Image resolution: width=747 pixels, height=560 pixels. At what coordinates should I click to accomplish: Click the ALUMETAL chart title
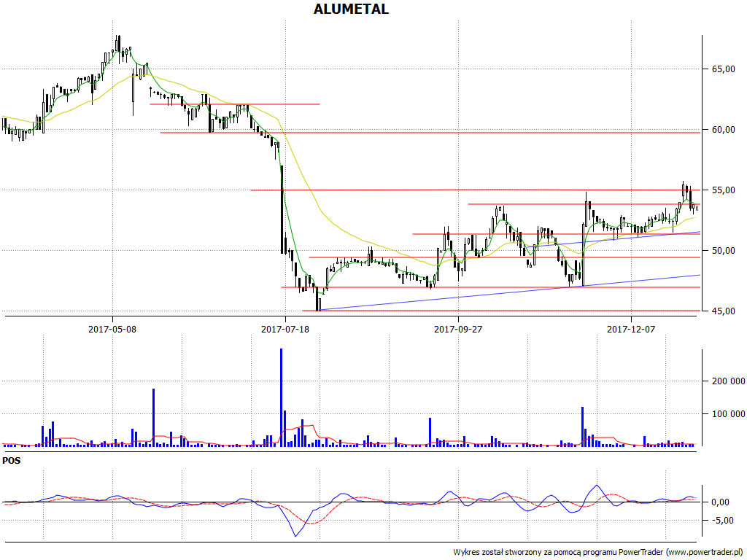[351, 9]
